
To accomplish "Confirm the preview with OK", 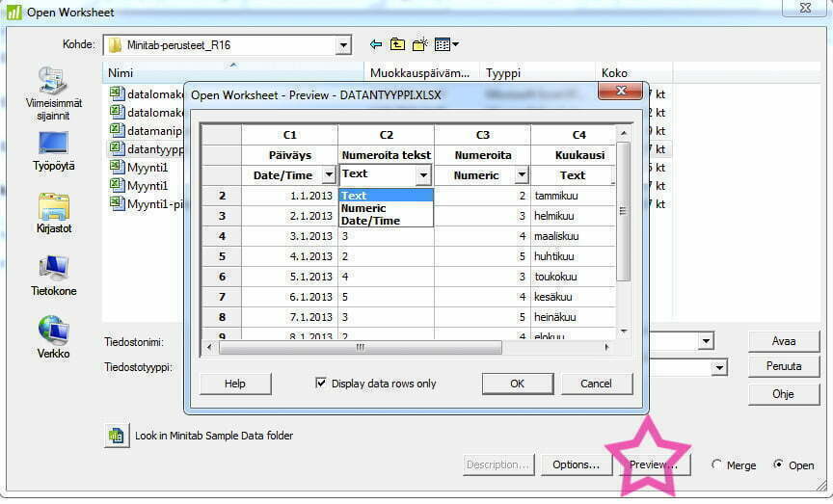I will click(x=518, y=384).
